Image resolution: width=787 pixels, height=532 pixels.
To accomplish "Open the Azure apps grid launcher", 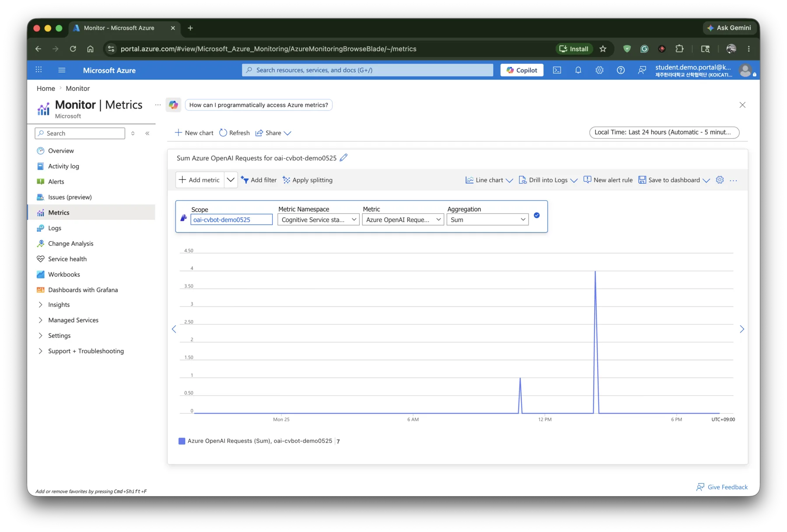I will [x=39, y=70].
